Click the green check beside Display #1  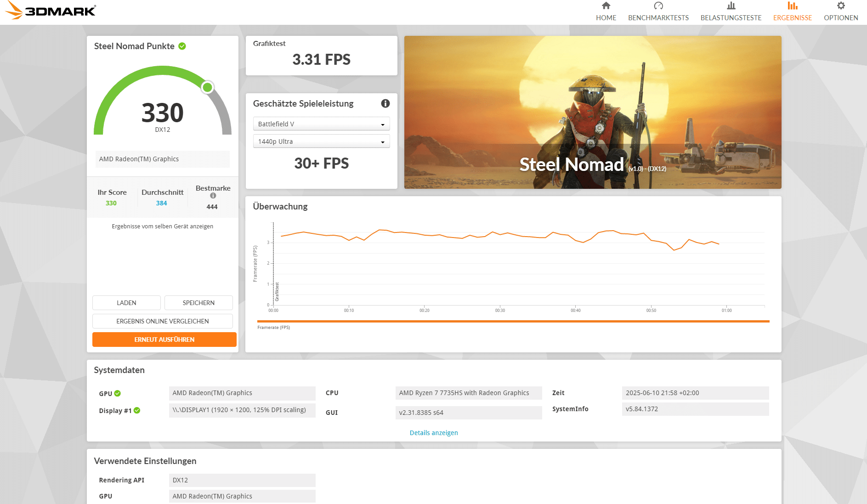(137, 410)
